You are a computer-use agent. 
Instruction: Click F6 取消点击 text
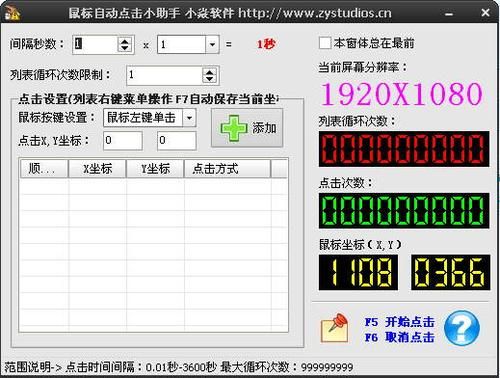click(x=400, y=337)
